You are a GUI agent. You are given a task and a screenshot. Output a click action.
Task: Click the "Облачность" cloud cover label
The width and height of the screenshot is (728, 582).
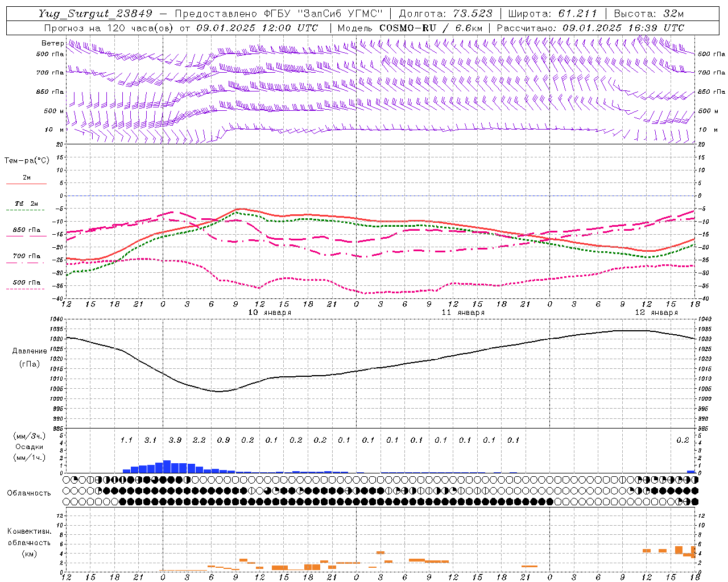(29, 493)
